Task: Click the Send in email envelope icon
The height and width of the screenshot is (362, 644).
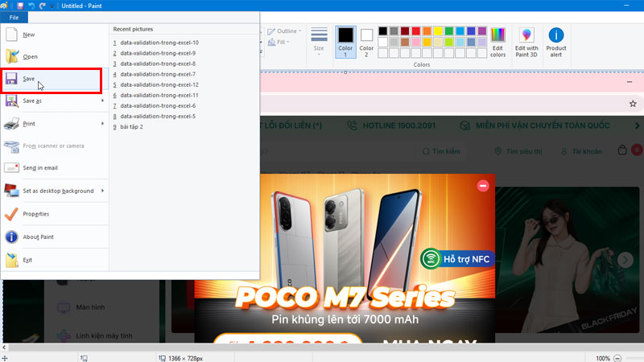Action: [x=12, y=168]
